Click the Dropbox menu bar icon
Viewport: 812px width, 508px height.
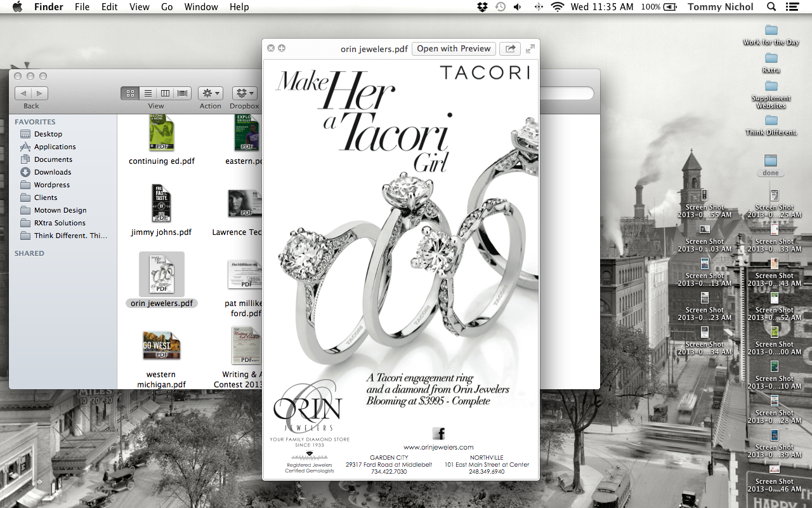[x=483, y=7]
